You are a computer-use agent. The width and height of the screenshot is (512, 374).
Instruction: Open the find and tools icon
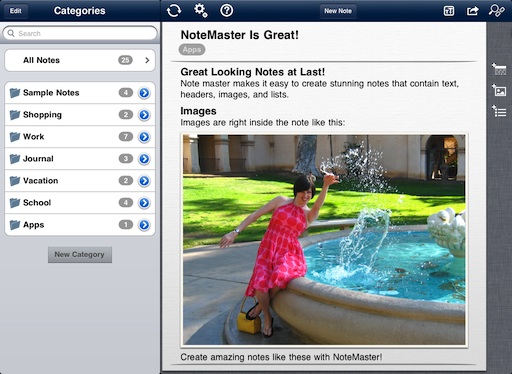(496, 11)
